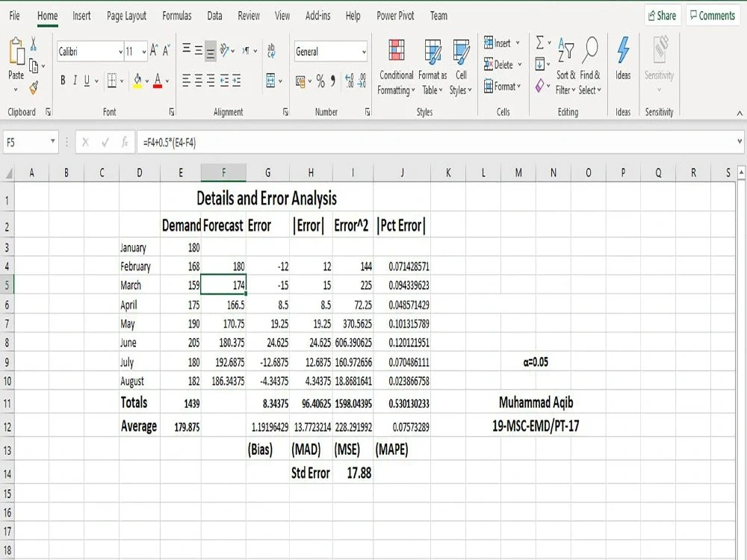Toggle Align Left
Screen dimensions: 747x560
coord(186,81)
